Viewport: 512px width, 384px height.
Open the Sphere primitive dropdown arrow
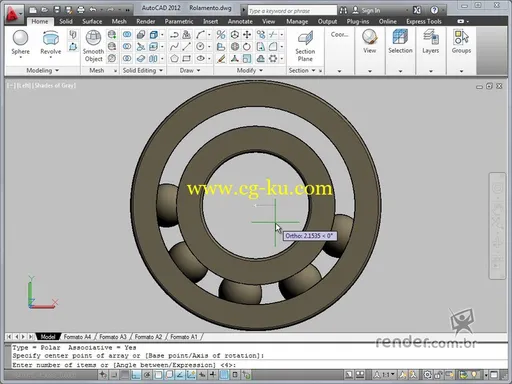(20, 58)
